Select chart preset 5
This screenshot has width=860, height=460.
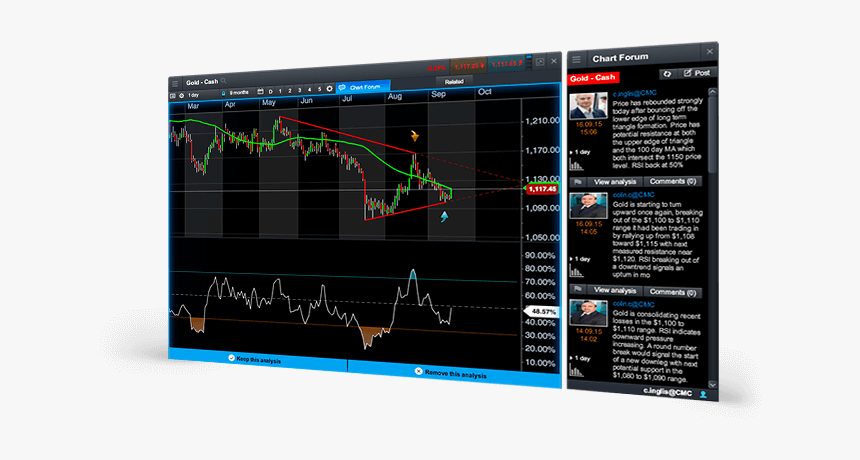(319, 89)
